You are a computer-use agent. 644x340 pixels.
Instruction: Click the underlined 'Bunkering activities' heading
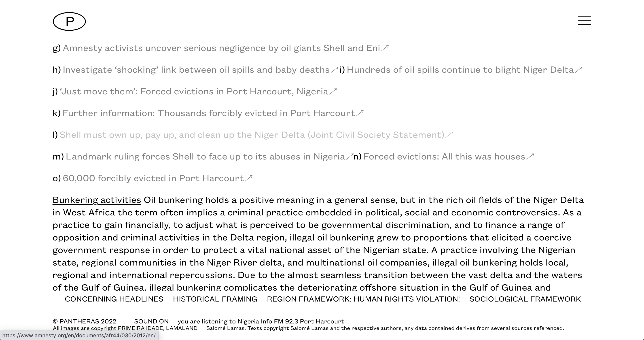coord(97,200)
